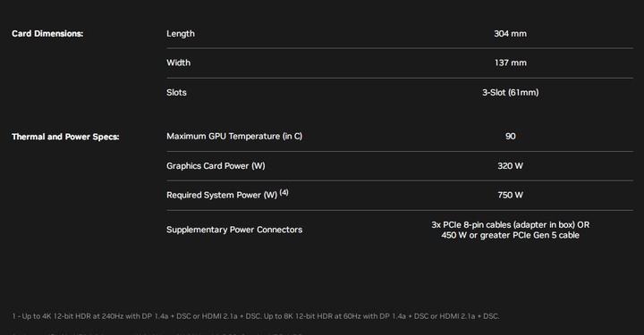Select the 450 W PCIe Gen 5 cable text
The height and width of the screenshot is (335, 644).
coord(510,235)
